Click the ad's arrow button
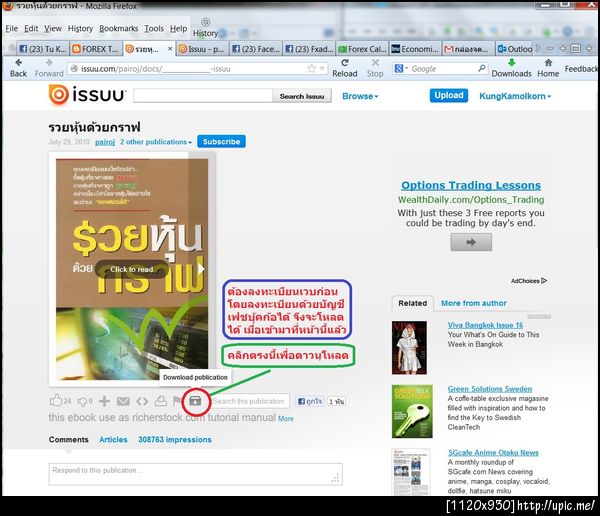600x516 pixels. [x=471, y=242]
